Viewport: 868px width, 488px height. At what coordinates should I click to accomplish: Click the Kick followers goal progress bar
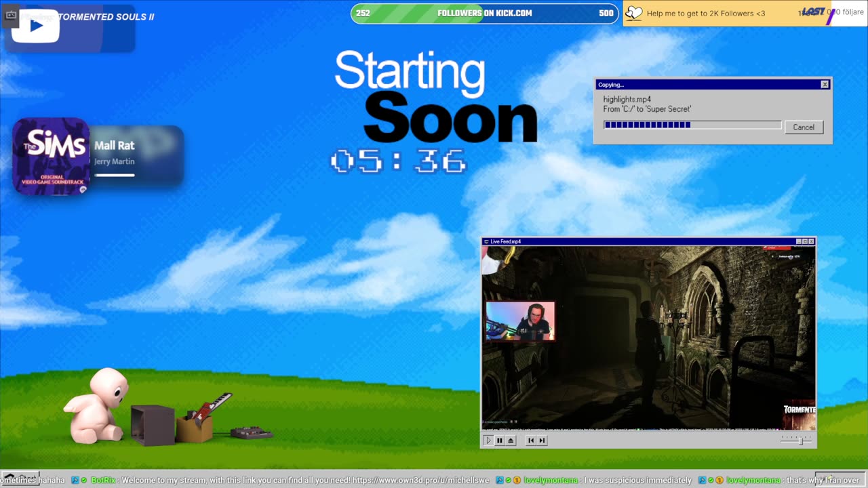click(484, 14)
